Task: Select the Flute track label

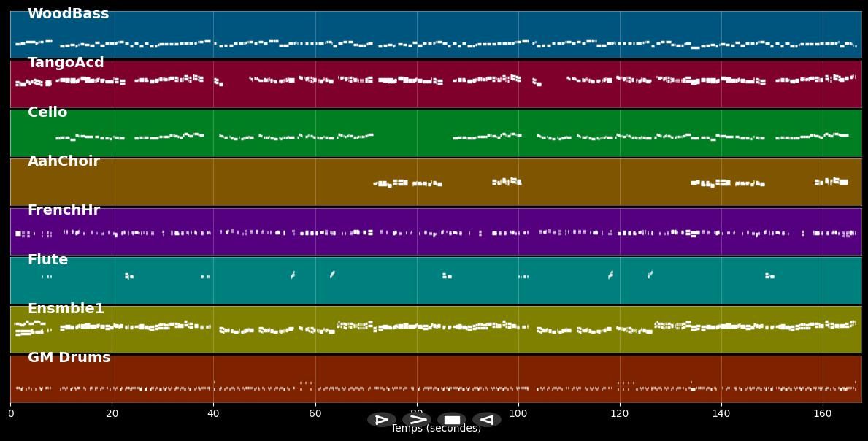Action: coord(47,260)
